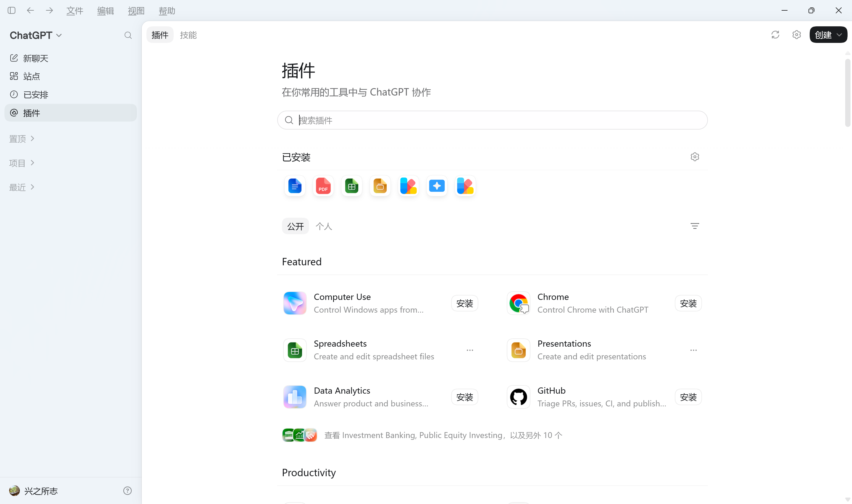Click the stacked Investment Banking icons
Image resolution: width=852 pixels, height=504 pixels.
point(299,435)
